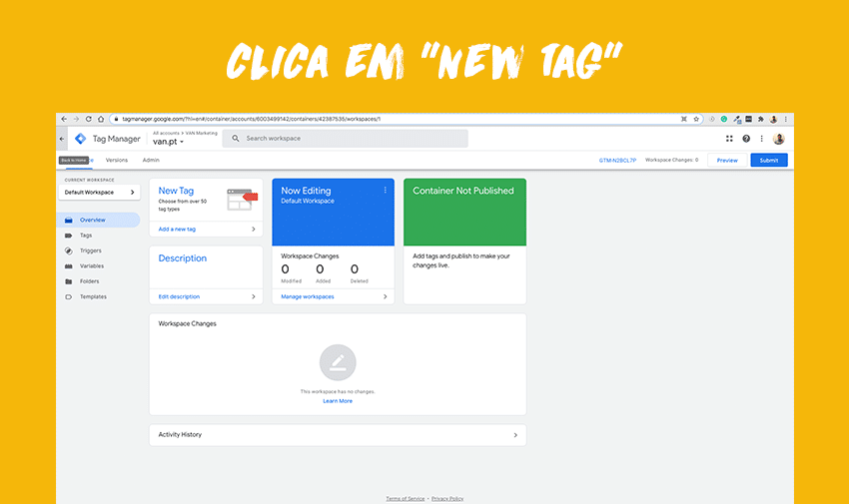
Task: Click the Preview button
Action: tap(727, 160)
